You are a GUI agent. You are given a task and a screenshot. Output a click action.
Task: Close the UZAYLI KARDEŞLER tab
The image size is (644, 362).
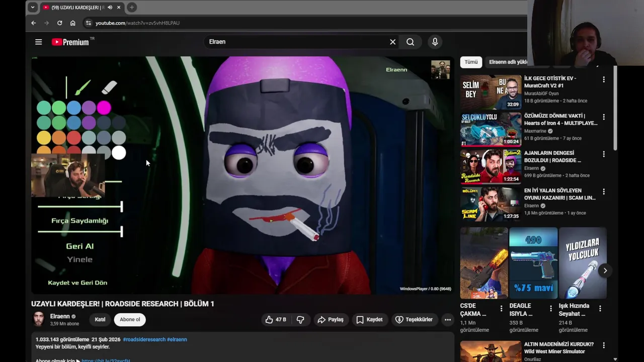click(x=118, y=7)
